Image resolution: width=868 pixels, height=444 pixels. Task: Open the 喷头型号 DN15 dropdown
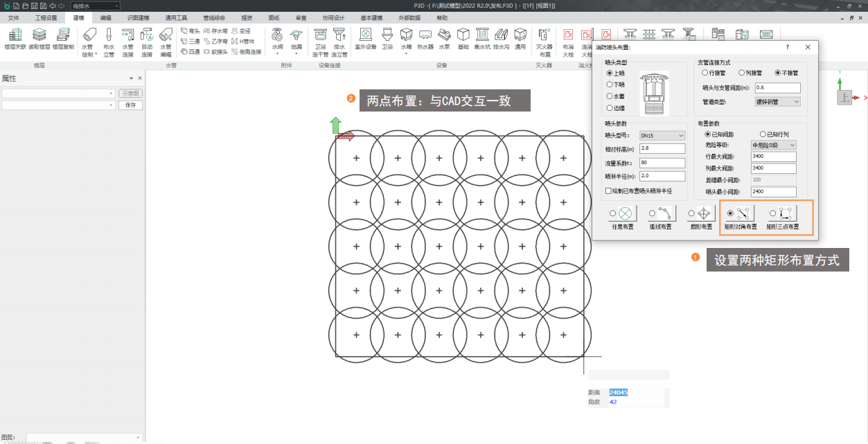tap(662, 136)
